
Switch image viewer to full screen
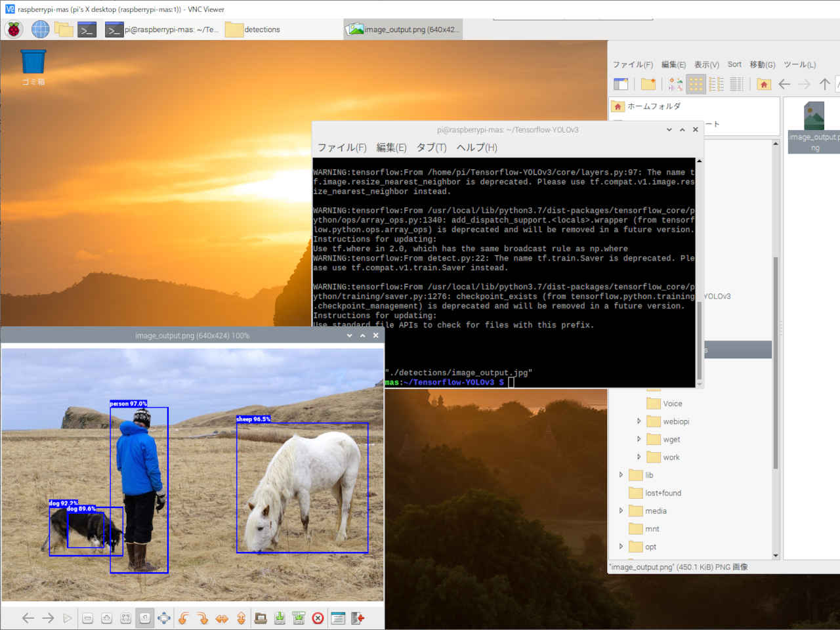coord(164,618)
